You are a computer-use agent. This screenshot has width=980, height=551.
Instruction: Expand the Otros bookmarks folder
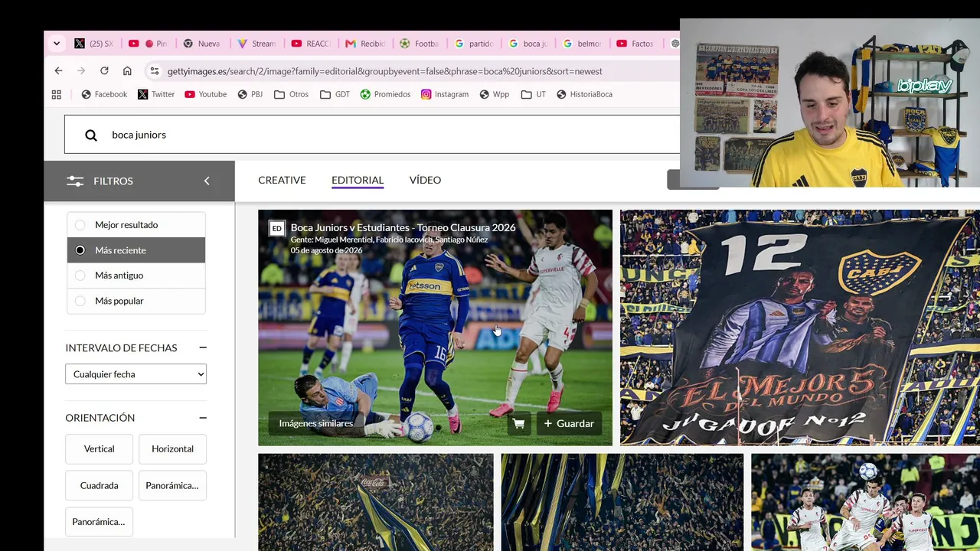pos(291,94)
